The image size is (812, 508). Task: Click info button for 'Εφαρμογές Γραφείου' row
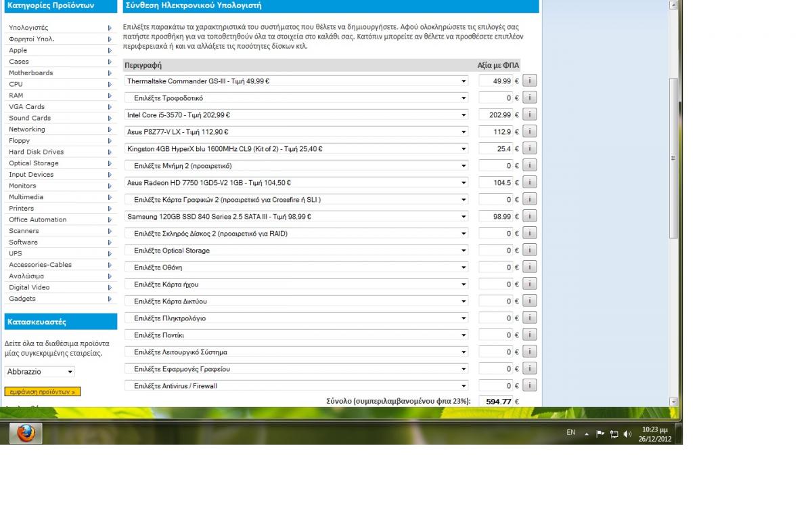(x=530, y=368)
